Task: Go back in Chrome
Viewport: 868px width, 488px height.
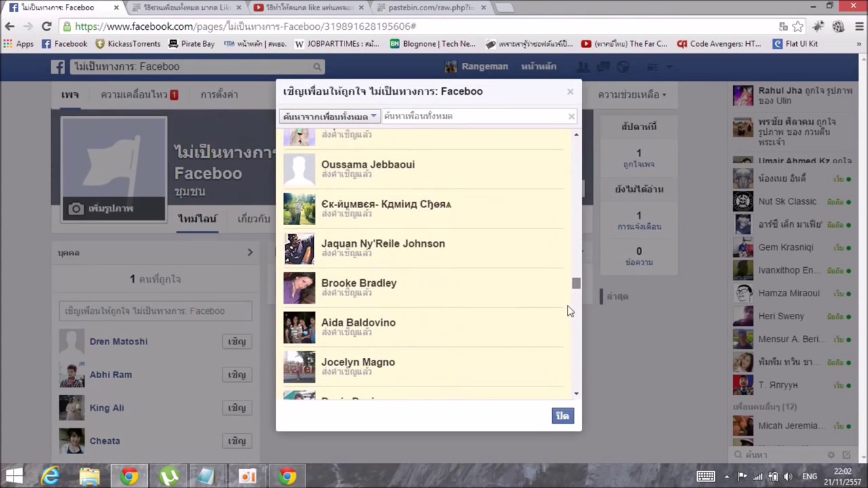Action: point(9,26)
